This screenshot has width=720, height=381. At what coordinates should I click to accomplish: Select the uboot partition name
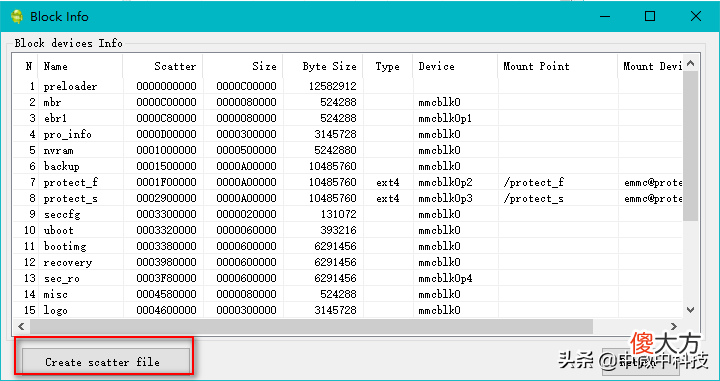pyautogui.click(x=58, y=230)
